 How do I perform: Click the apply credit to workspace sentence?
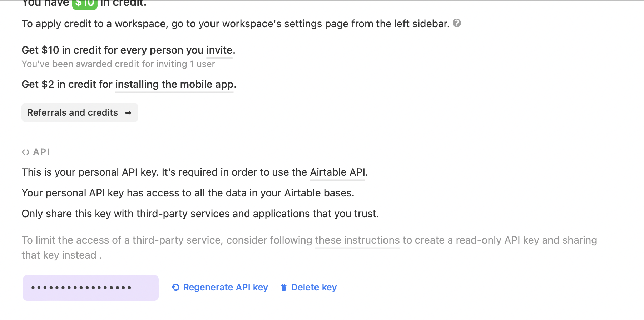click(x=235, y=24)
